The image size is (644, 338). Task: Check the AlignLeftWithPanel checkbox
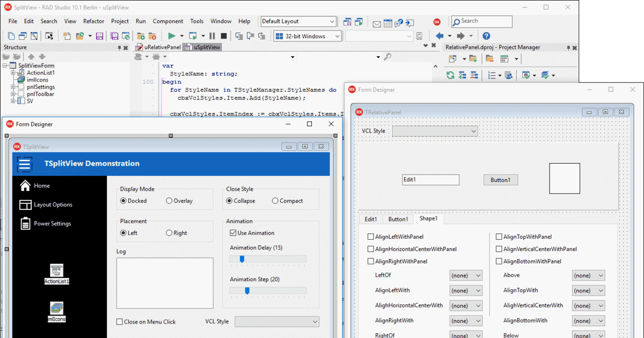point(370,236)
